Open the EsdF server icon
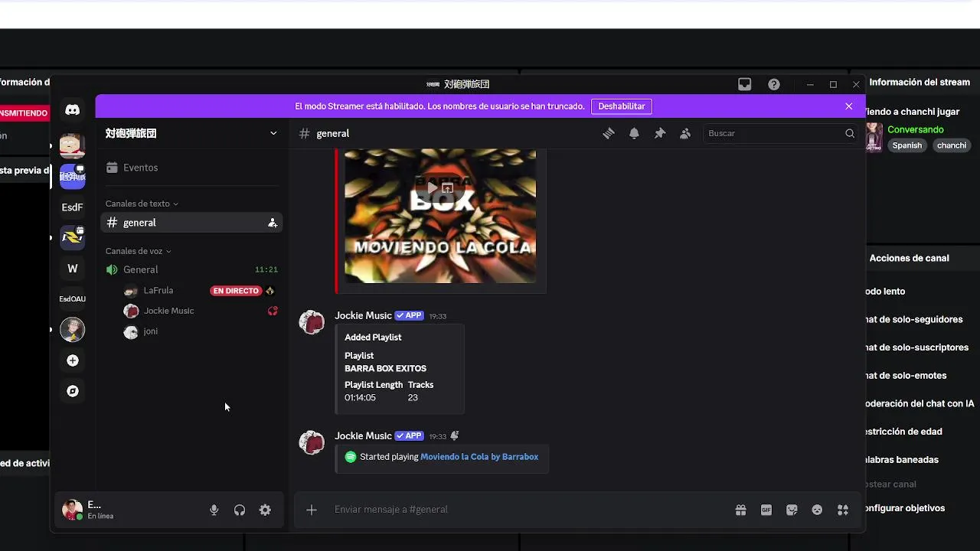 pos(73,207)
